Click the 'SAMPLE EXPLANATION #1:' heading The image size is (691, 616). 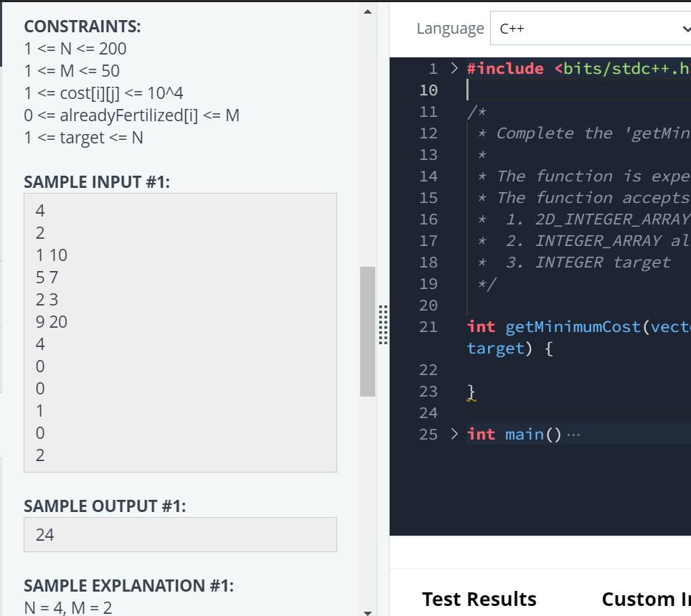(x=128, y=586)
